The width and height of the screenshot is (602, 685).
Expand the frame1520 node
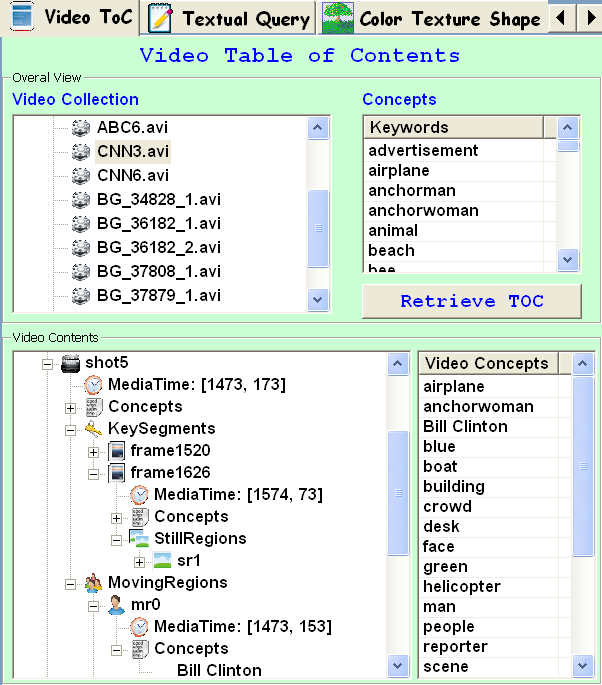[x=93, y=452]
